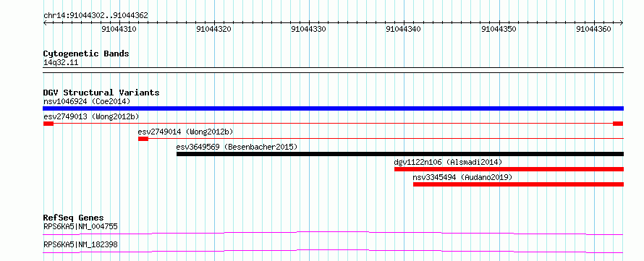Click the red nsv3345494 variant bar
This screenshot has height=261, width=644.
coord(518,184)
